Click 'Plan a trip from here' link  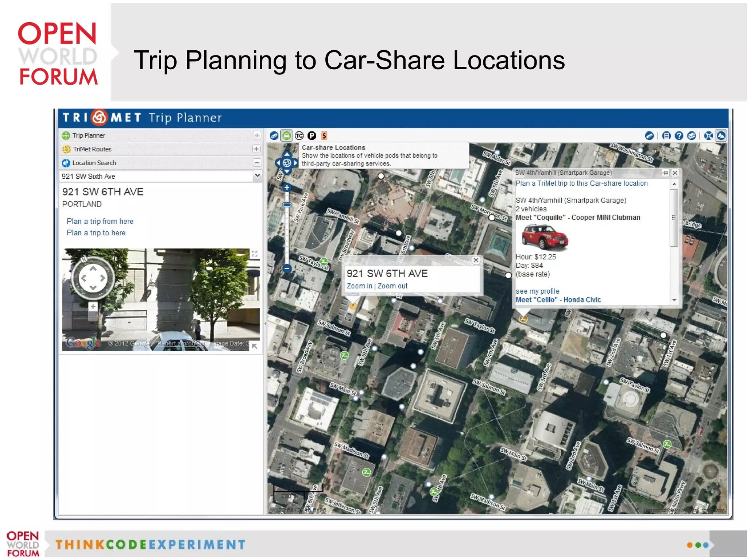pos(100,221)
